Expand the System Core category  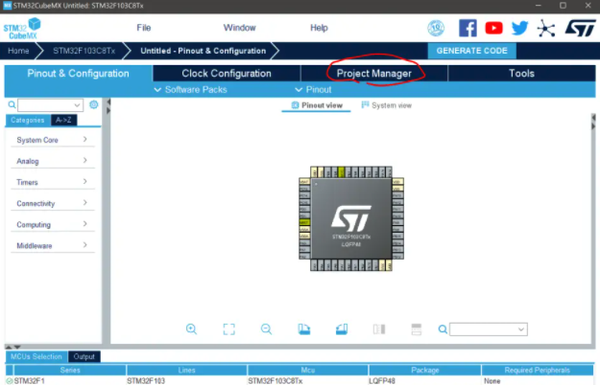point(52,140)
